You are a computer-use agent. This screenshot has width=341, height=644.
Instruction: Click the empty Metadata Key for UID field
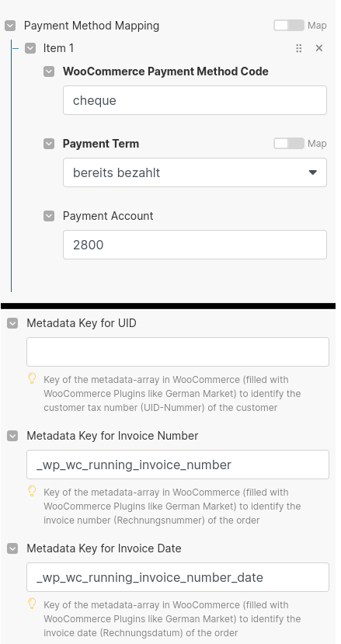[178, 352]
